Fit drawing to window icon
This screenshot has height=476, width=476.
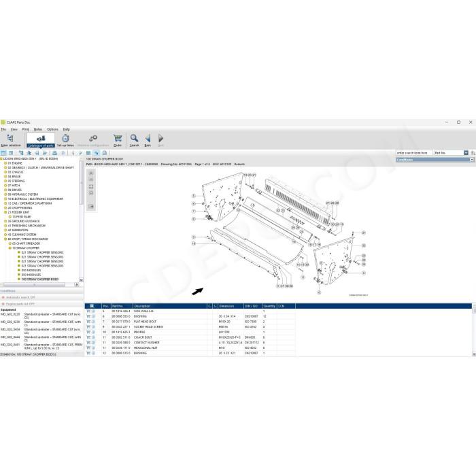(91, 186)
